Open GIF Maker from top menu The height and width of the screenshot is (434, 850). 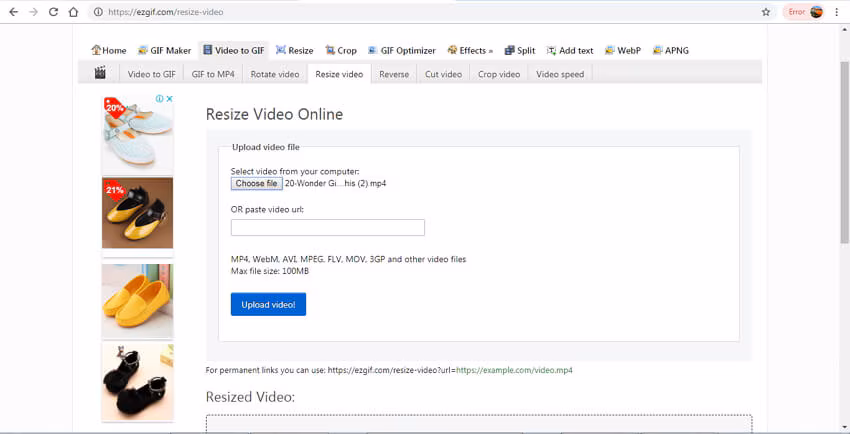pos(164,50)
